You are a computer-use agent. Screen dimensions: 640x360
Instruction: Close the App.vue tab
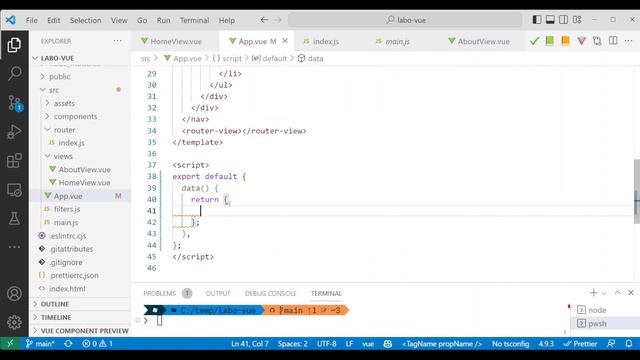(x=285, y=41)
